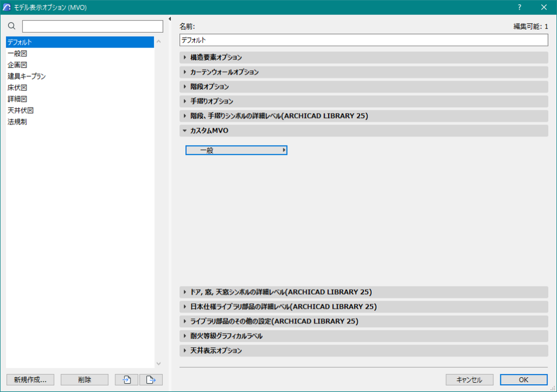Viewport: 557px width, 392px height.
Task: Expand 日本仕様ライブラリ部品の詳細レベル section
Action: coord(364,307)
